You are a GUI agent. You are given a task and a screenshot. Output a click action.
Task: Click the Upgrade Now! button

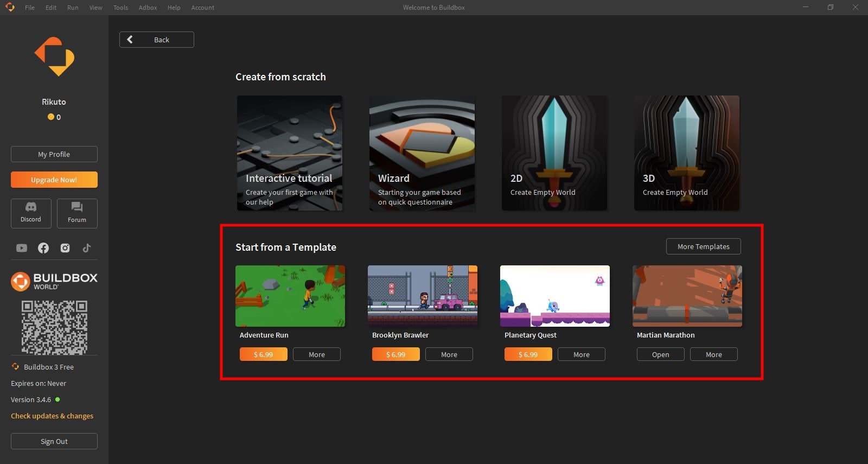tap(54, 180)
